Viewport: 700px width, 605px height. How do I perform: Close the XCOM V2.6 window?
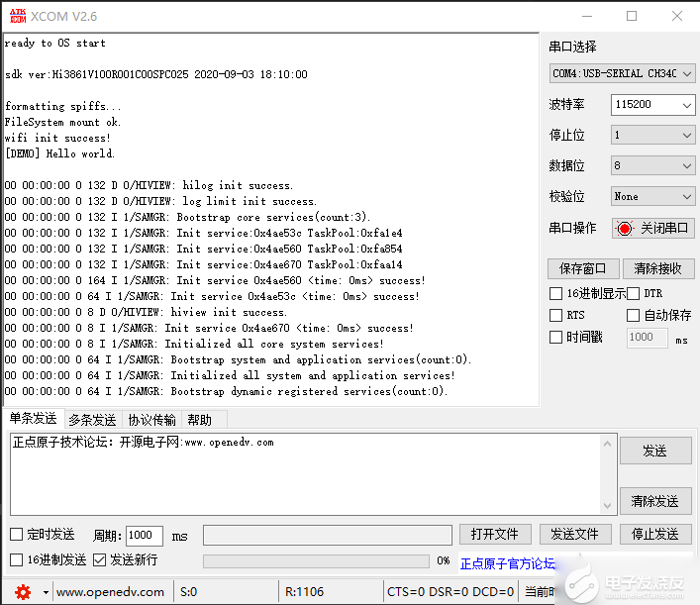coord(677,16)
